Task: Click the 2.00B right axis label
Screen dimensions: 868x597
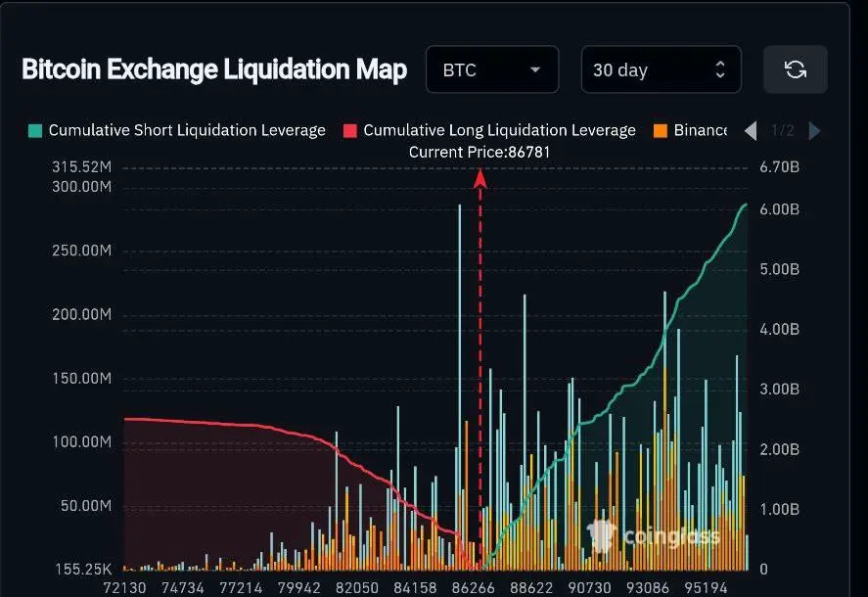Action: click(779, 449)
